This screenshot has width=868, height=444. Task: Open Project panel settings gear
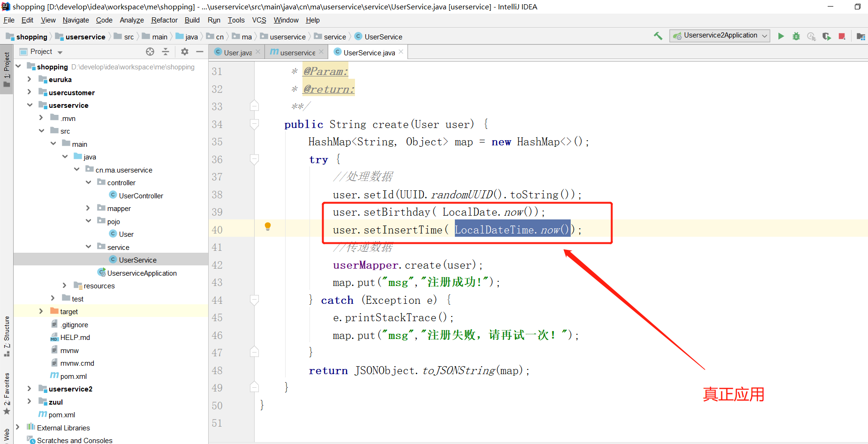(185, 52)
